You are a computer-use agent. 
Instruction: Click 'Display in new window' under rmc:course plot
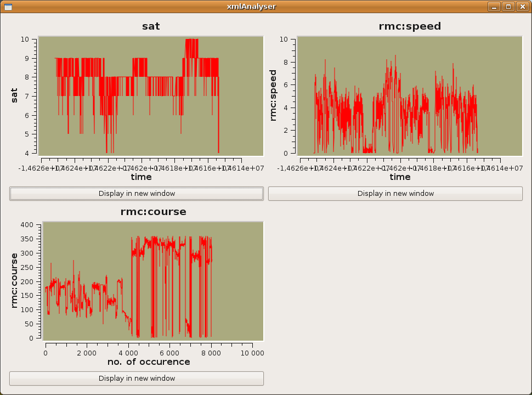coord(137,379)
